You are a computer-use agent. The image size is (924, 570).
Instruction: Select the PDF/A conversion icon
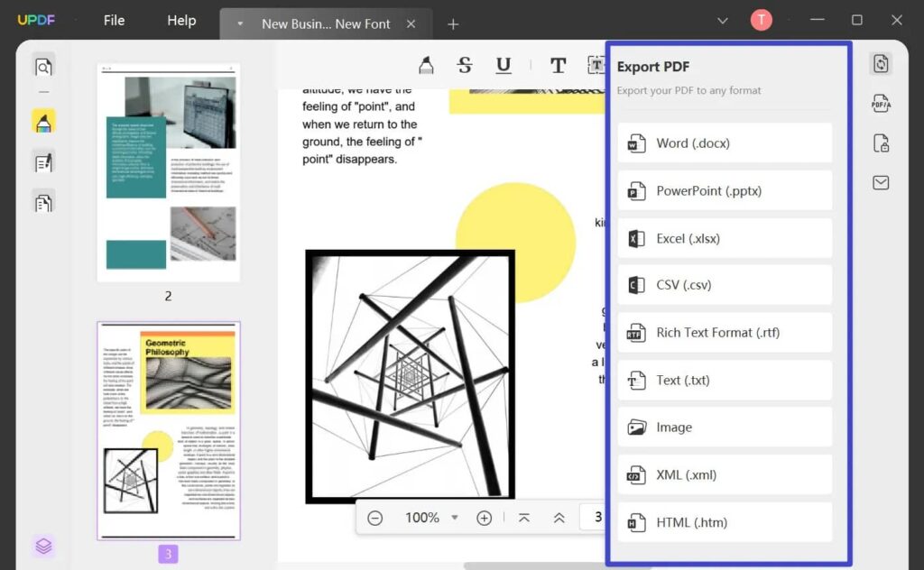[880, 104]
